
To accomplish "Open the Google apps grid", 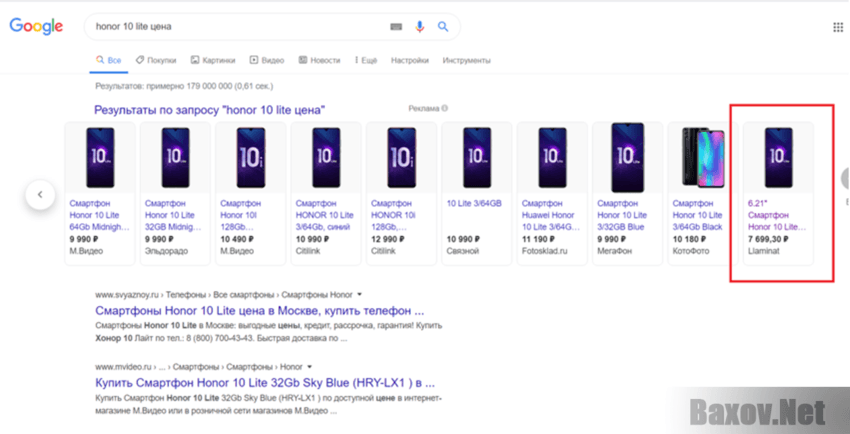I will pos(837,27).
